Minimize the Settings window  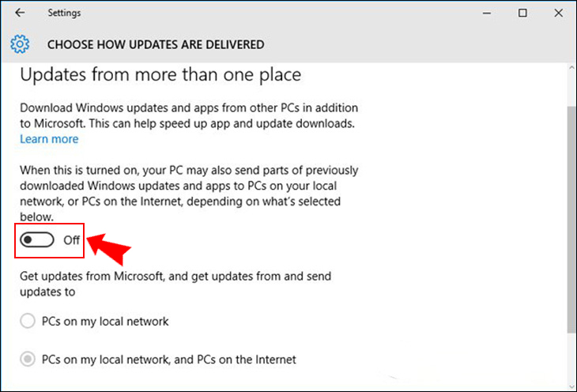tap(487, 13)
